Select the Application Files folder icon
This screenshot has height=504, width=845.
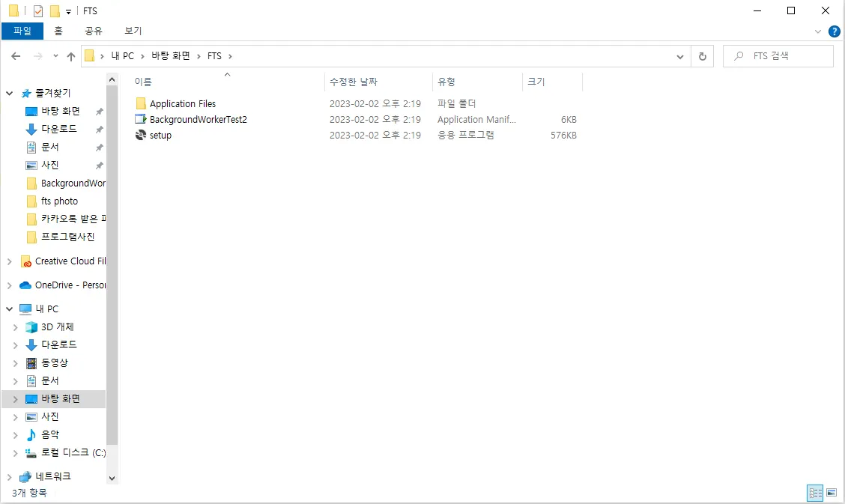[141, 103]
